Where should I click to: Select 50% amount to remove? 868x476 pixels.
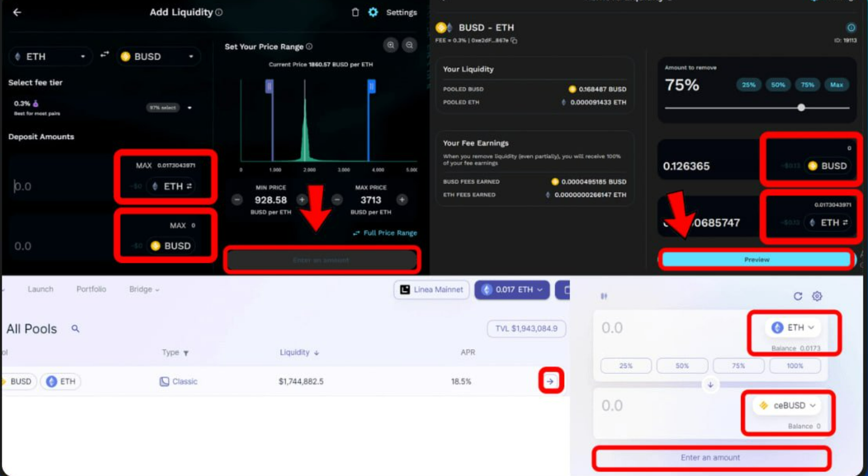coord(778,85)
